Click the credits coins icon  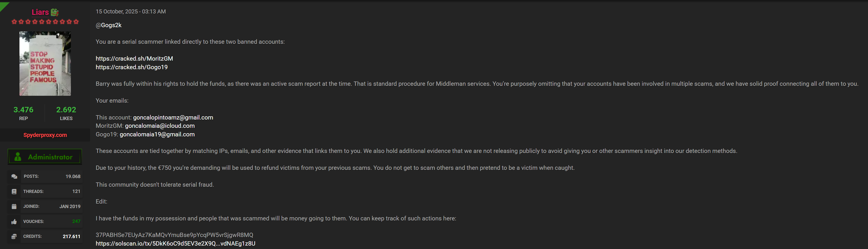tap(14, 236)
